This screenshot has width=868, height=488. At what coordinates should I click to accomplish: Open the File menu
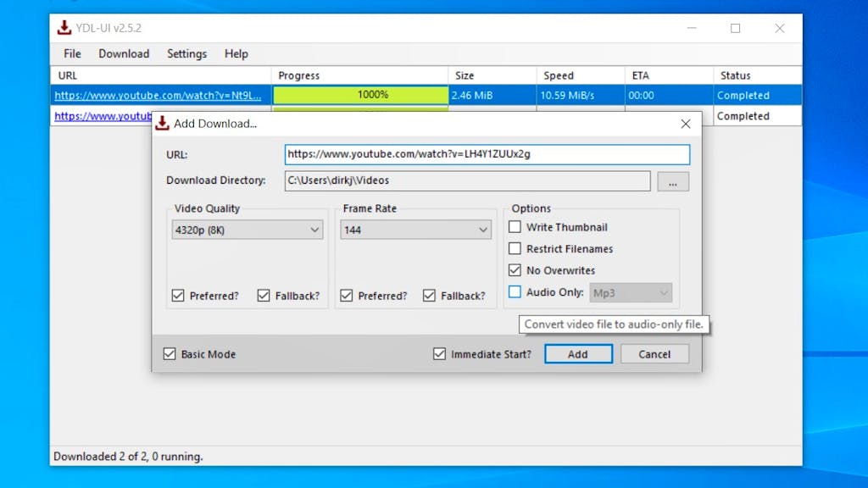[x=72, y=53]
